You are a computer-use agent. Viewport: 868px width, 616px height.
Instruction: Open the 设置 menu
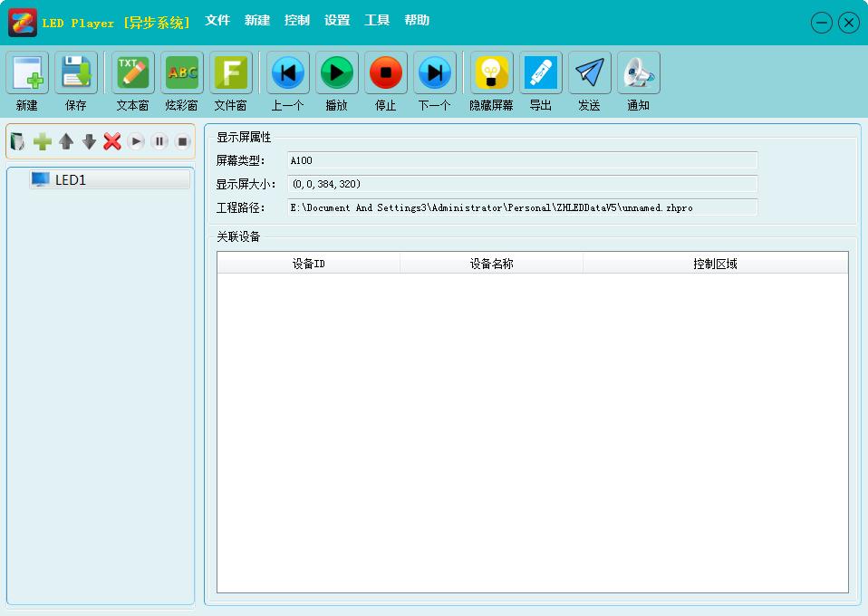tap(336, 21)
